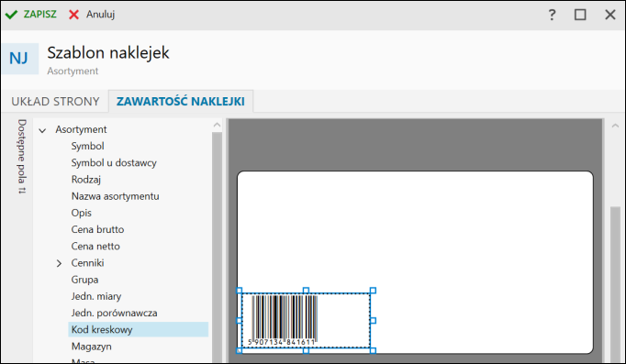Click the green ZAPISZ checkmark icon
This screenshot has height=364, width=626.
click(x=11, y=15)
